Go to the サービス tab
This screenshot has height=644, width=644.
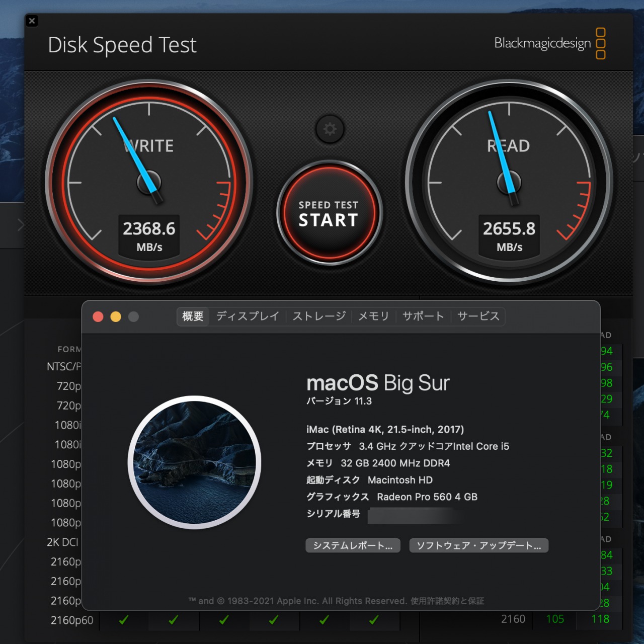(x=478, y=316)
